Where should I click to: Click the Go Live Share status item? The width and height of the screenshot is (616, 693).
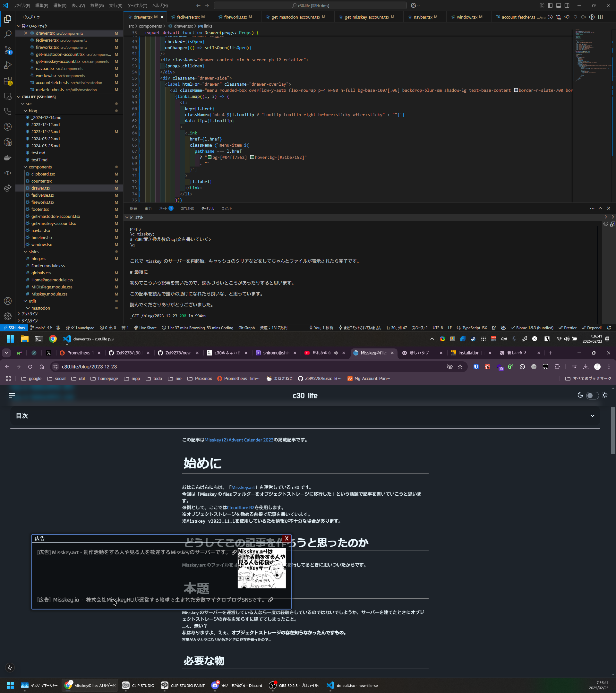point(145,328)
